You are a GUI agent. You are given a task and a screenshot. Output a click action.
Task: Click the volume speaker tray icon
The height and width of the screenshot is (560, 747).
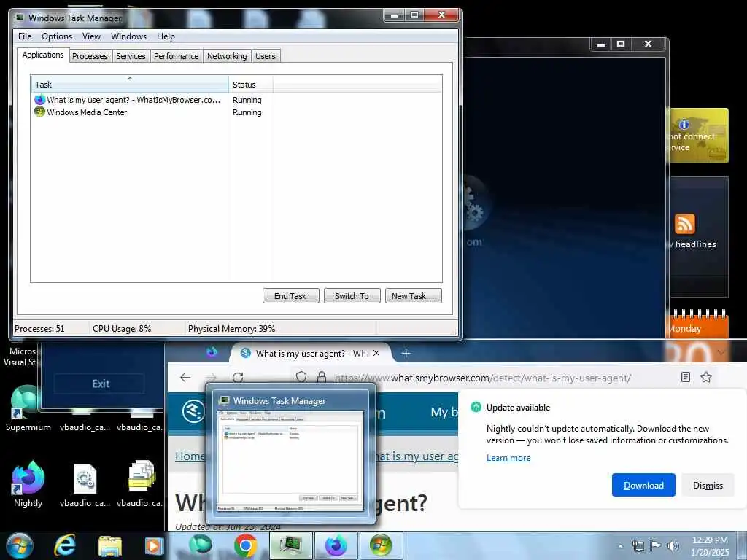(673, 545)
